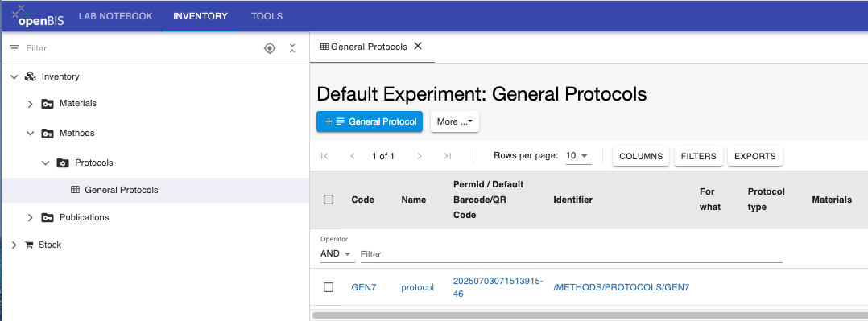The image size is (868, 321).
Task: Click the locate current node target icon
Action: pyautogui.click(x=270, y=49)
